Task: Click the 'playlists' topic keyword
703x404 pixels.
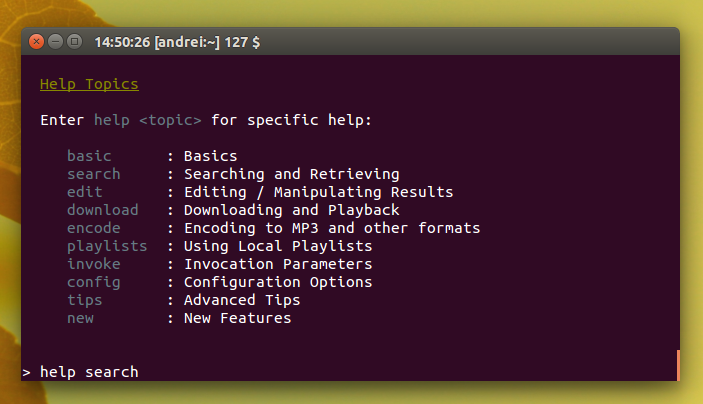Action: [106, 246]
